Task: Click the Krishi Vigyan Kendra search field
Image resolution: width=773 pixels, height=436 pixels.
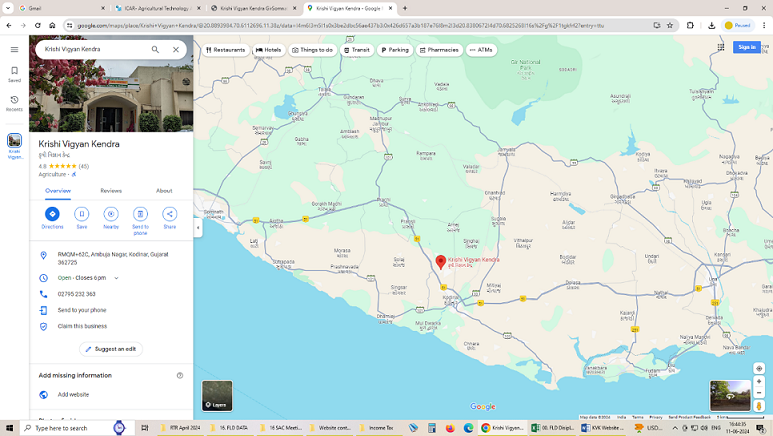Action: coord(94,49)
